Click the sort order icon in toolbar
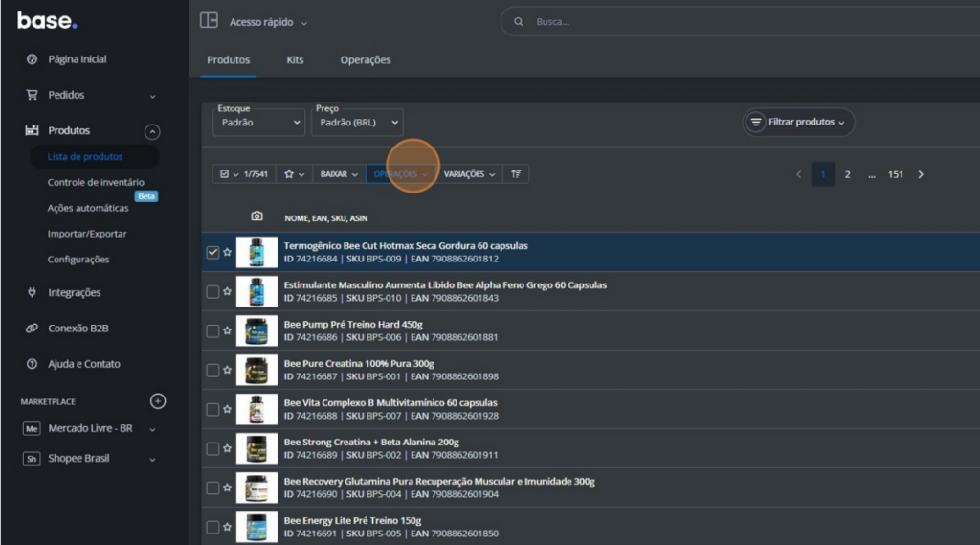 pyautogui.click(x=516, y=174)
